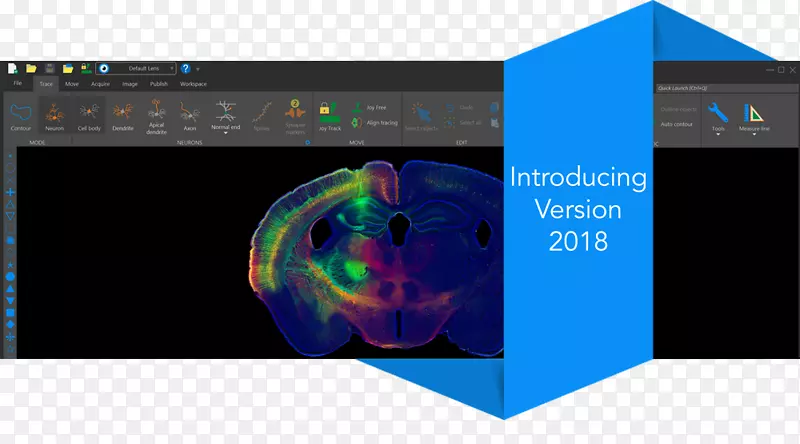Viewport: 800px width, 444px height.
Task: Select the Axon tool
Action: point(190,116)
